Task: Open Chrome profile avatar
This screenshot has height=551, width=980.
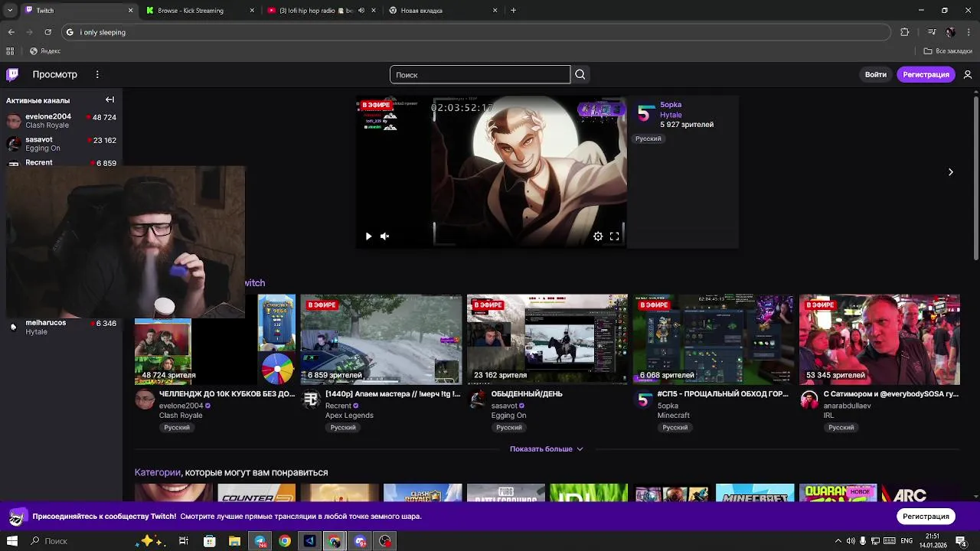Action: (x=950, y=32)
